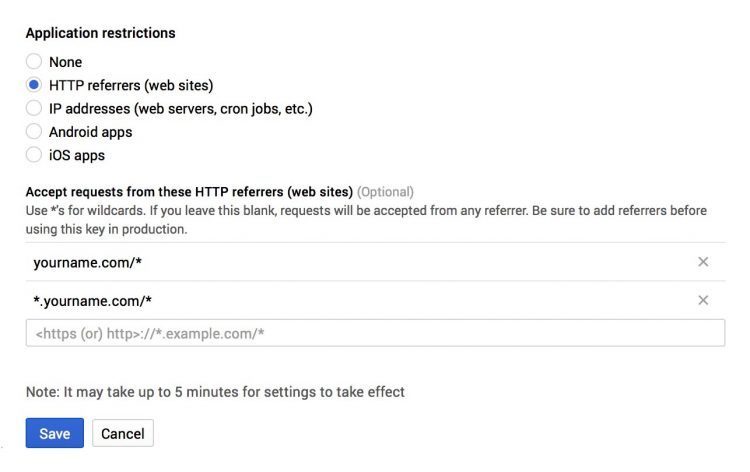Click the "Accept requests from these HTTP referrers" heading

(189, 191)
